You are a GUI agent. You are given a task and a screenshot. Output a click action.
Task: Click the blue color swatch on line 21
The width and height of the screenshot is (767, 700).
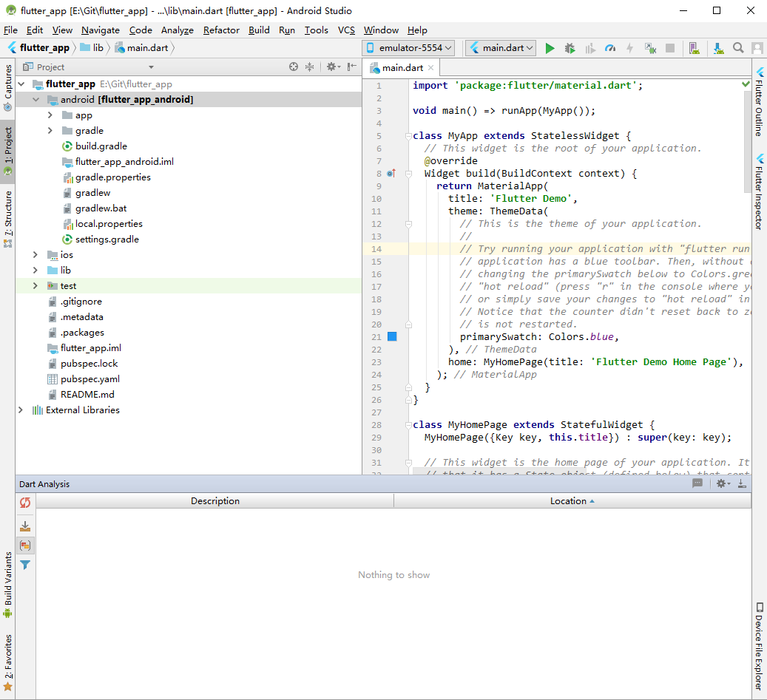coord(392,336)
